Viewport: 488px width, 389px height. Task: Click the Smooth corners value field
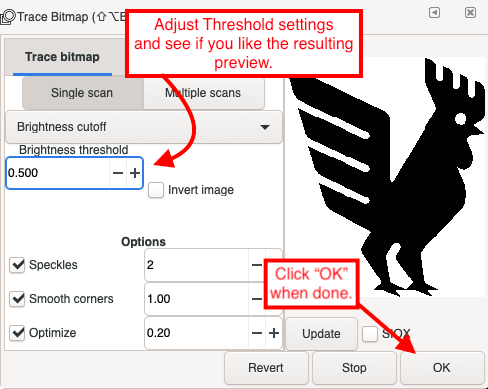click(197, 299)
